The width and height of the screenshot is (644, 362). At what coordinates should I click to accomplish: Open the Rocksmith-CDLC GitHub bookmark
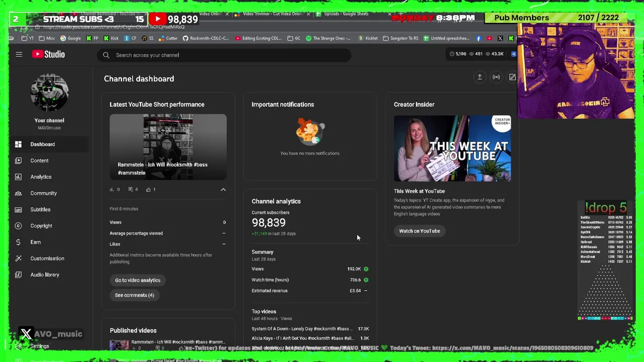206,38
